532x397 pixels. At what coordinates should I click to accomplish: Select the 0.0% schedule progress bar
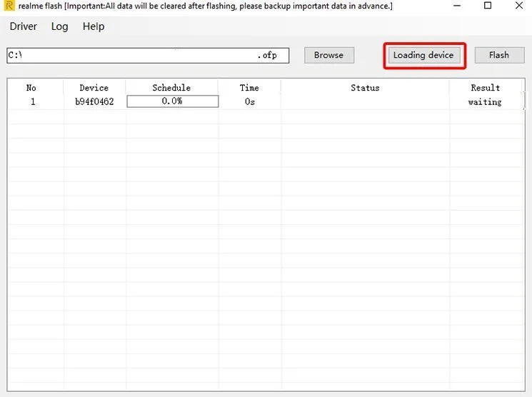172,101
